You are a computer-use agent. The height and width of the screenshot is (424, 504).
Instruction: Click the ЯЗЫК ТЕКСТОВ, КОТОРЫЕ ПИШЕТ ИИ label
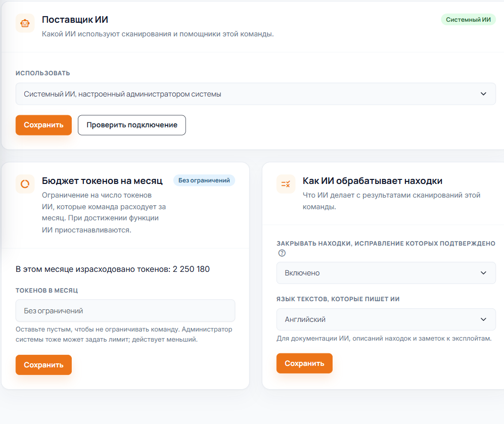338,299
